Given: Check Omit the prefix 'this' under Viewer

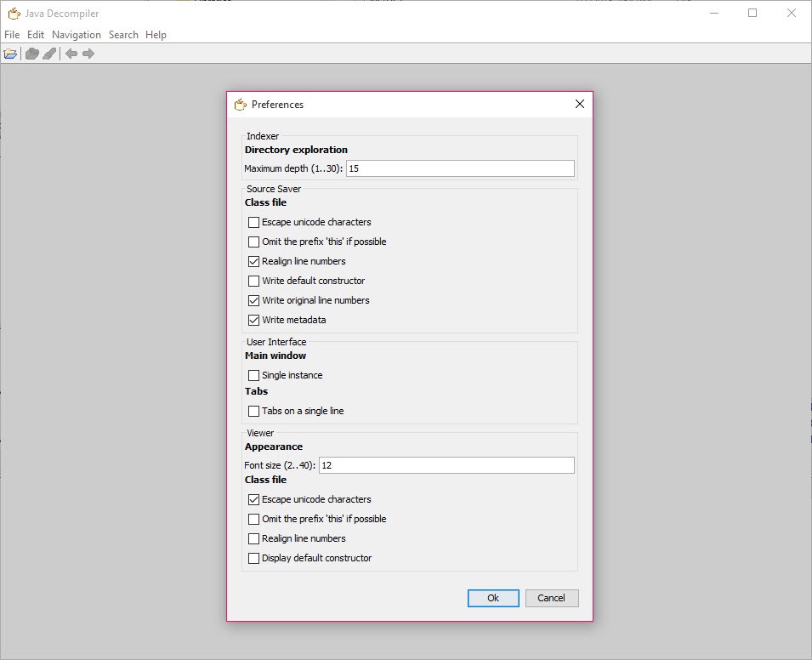Looking at the screenshot, I should coord(253,519).
